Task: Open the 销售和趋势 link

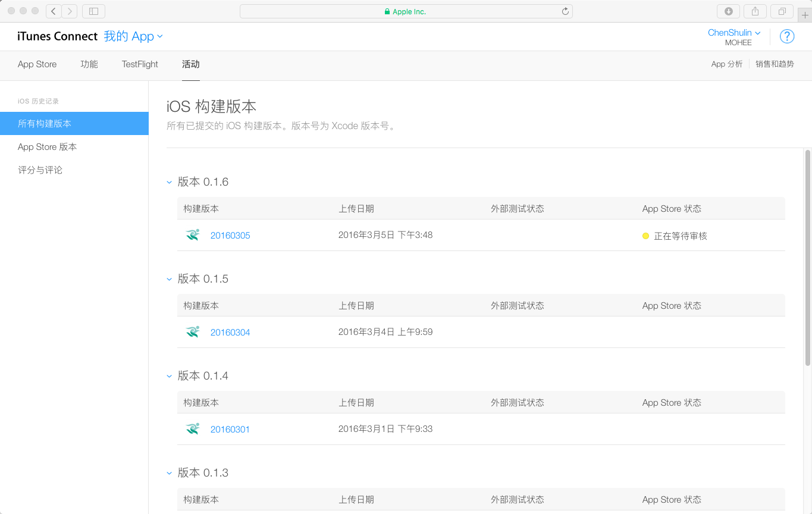Action: click(775, 64)
